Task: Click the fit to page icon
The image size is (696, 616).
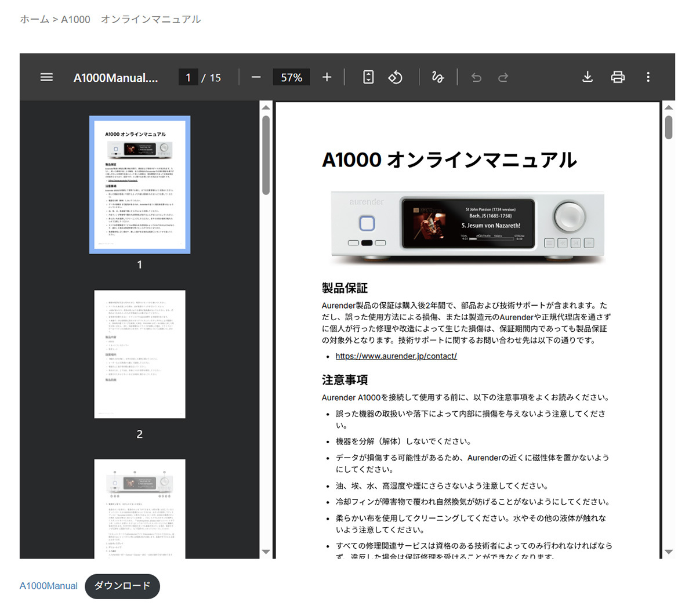Action: point(368,77)
